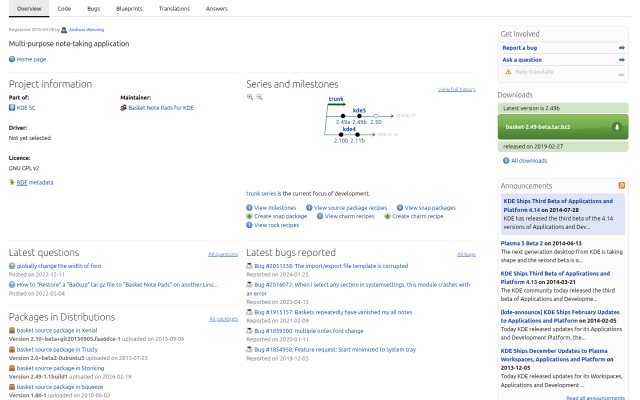
Task: Open KDE Ships Third Beta 4.14 announcement
Action: click(558, 205)
